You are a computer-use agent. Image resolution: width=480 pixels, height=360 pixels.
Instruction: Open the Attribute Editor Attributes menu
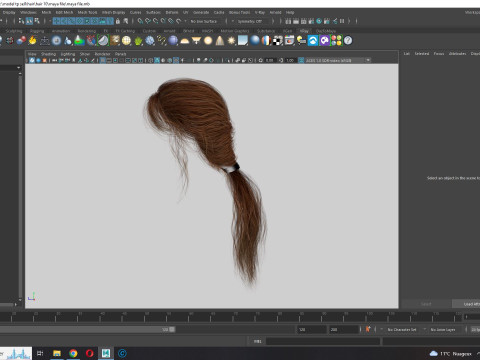click(457, 53)
